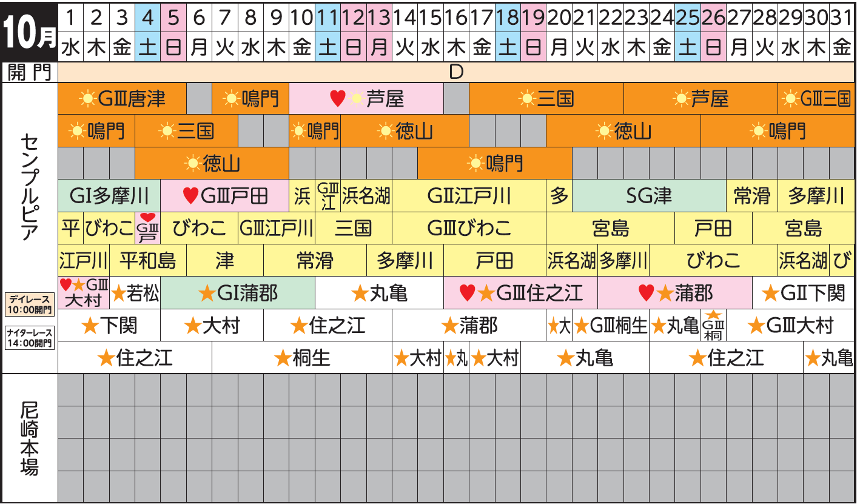This screenshot has height=504, width=860.
Task: Select the 開門 row label
Action: pos(29,72)
